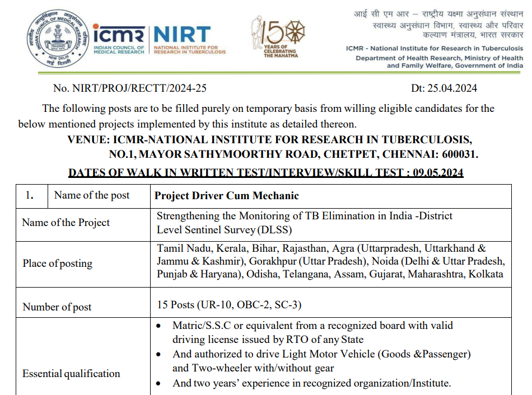Click the 'Number of post' label
Image resolution: width=532 pixels, height=395 pixels.
[x=57, y=307]
